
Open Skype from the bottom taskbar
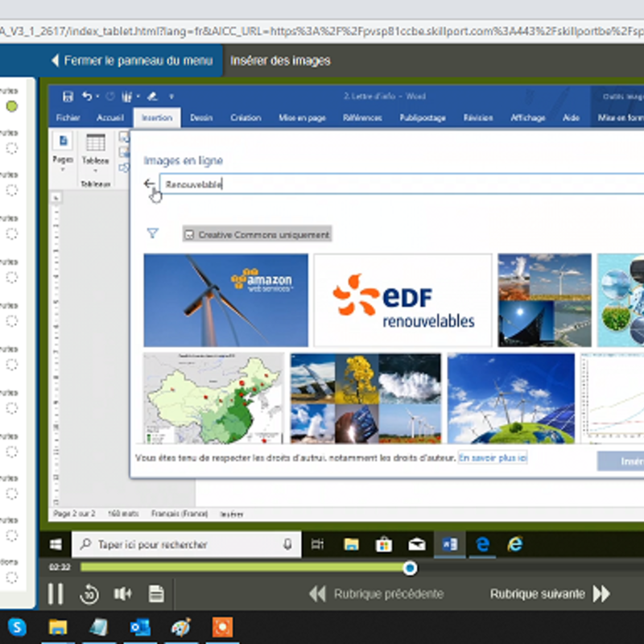pyautogui.click(x=17, y=627)
